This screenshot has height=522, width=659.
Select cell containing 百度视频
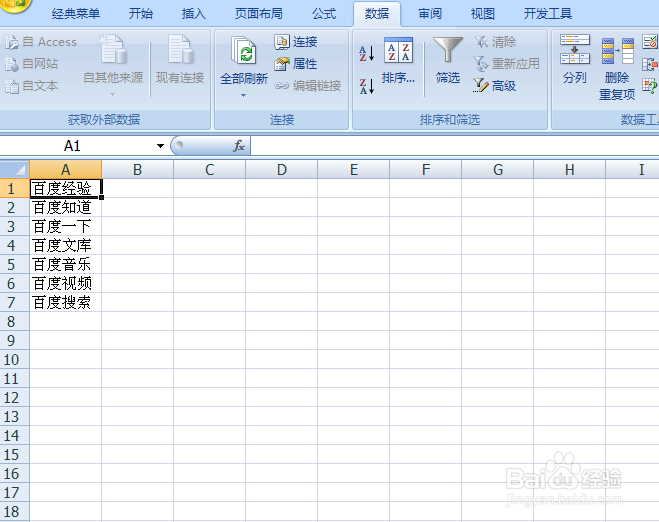66,283
